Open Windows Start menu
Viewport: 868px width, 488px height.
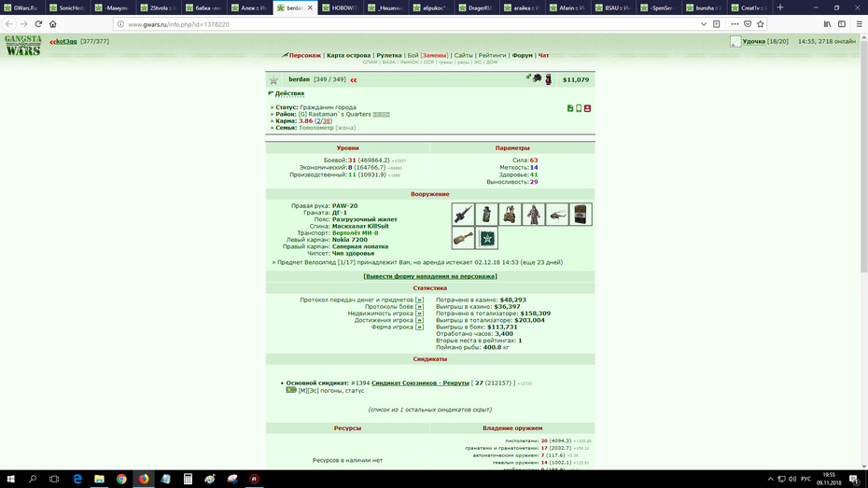click(x=10, y=480)
